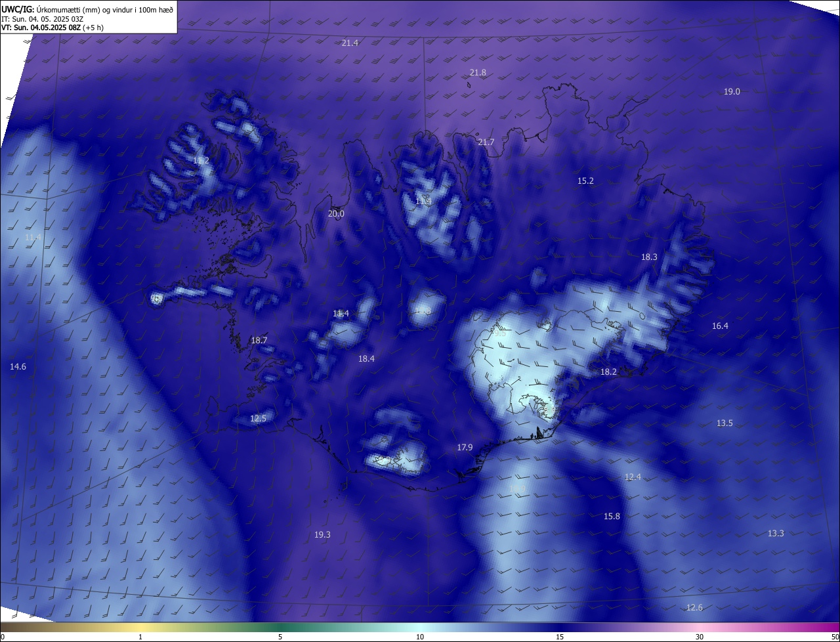
Task: Click the value 13.3 on the map
Action: click(776, 533)
